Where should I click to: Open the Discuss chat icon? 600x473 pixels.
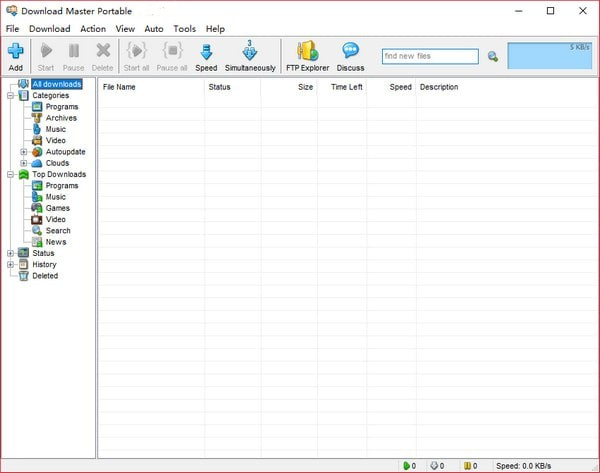[350, 51]
